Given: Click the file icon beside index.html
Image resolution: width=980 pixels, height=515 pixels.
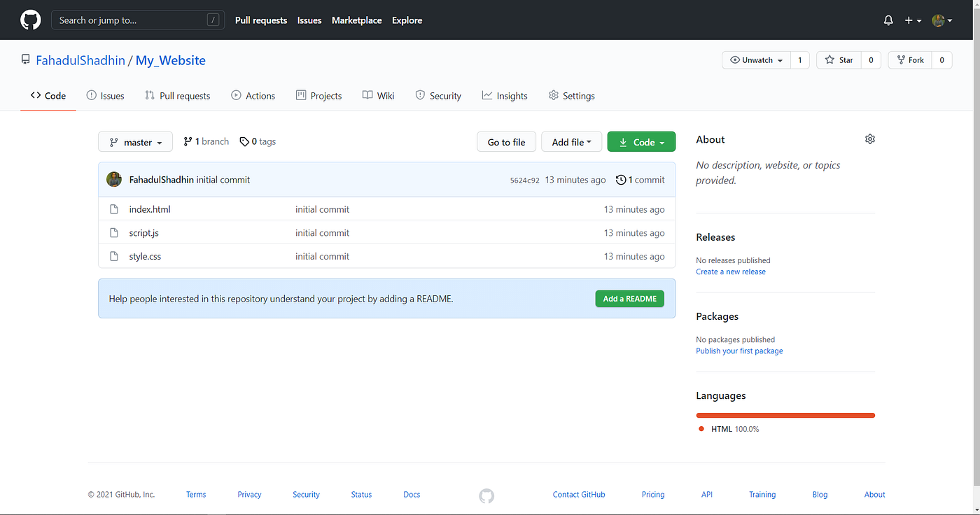Looking at the screenshot, I should 114,209.
